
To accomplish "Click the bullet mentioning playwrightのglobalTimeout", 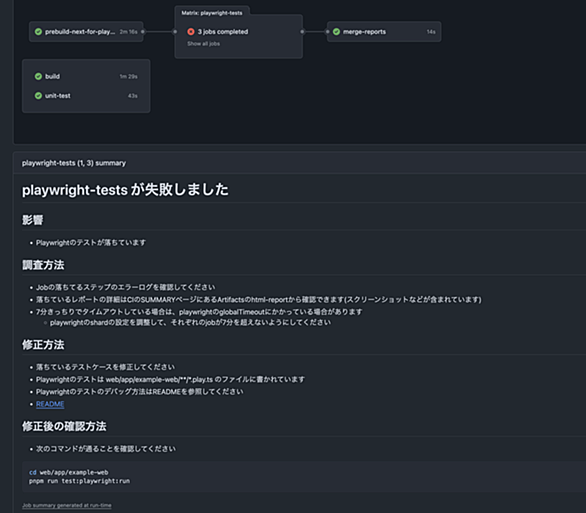I will pos(199,312).
